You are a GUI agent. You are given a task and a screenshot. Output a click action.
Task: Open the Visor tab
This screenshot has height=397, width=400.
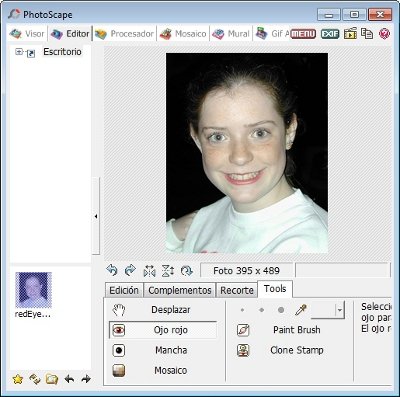[27, 34]
